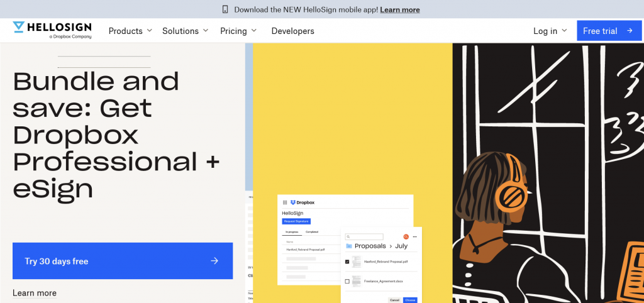Click the search field in file picker
Screen dimensions: 644x303
pyautogui.click(x=364, y=236)
